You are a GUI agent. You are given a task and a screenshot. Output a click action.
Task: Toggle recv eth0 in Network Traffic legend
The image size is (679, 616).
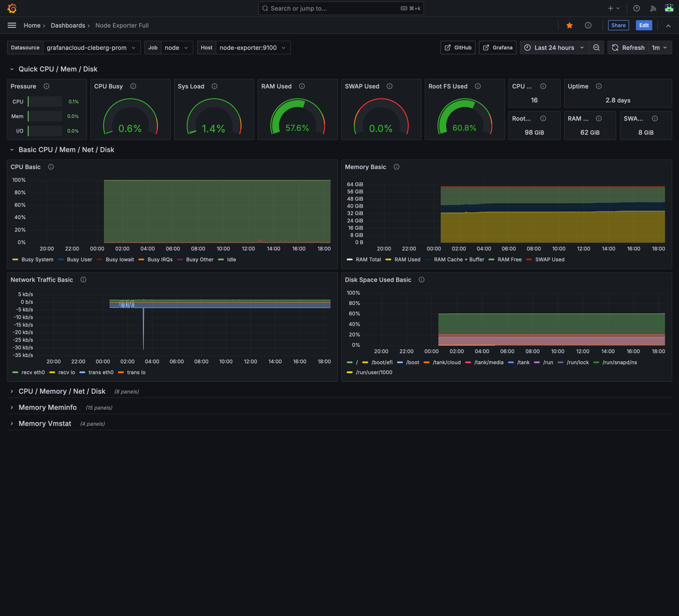tap(33, 372)
